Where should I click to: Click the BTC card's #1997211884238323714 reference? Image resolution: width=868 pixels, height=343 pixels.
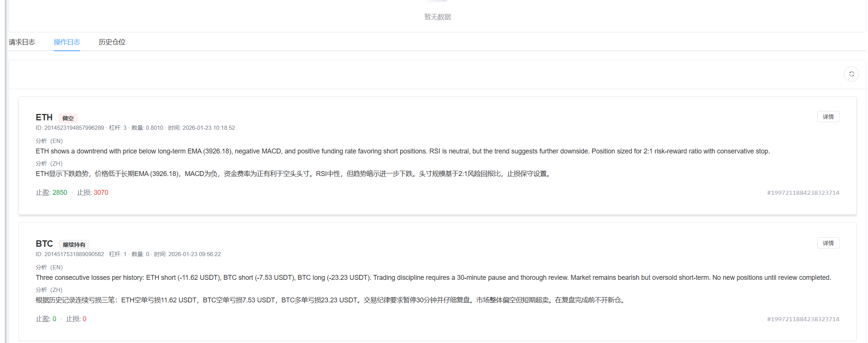(803, 319)
